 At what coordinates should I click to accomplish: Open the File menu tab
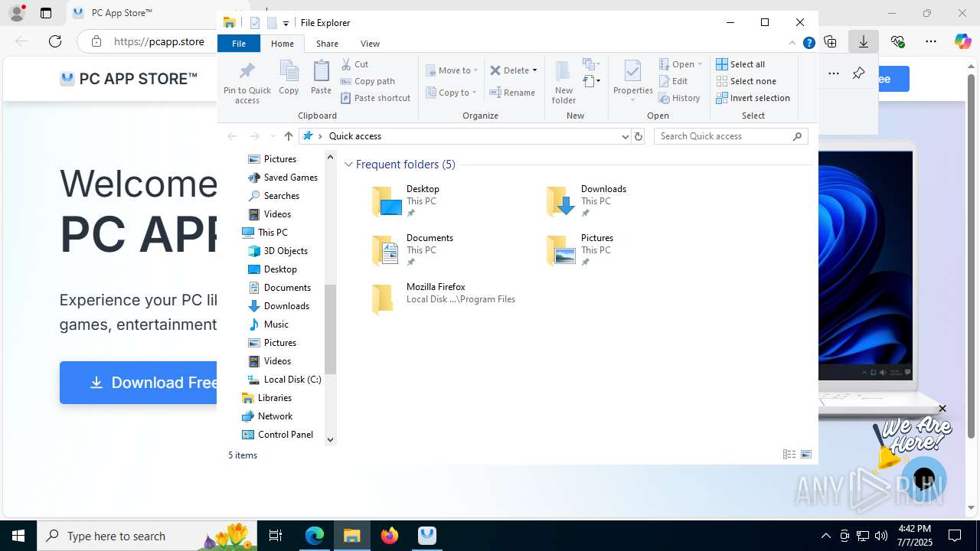(x=239, y=44)
